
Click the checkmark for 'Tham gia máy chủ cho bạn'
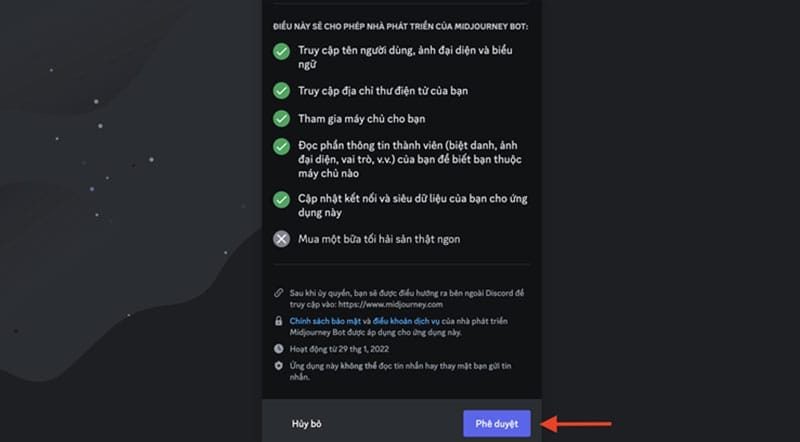coord(281,118)
